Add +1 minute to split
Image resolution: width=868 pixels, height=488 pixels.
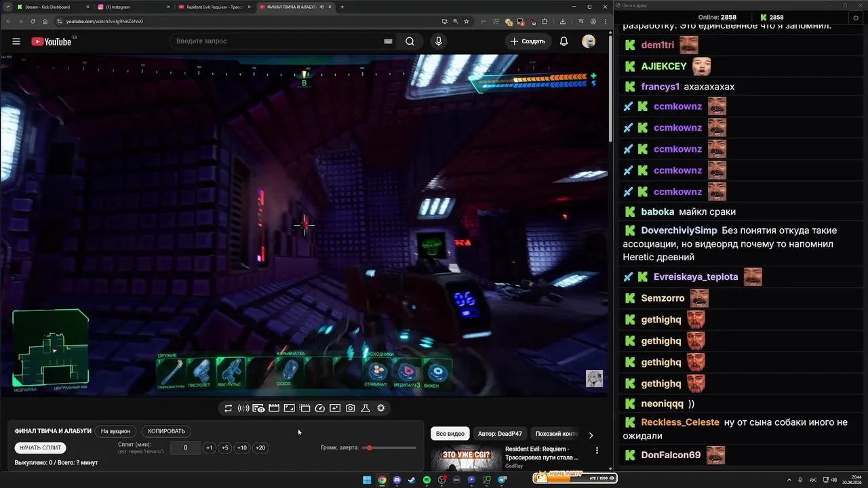click(209, 448)
